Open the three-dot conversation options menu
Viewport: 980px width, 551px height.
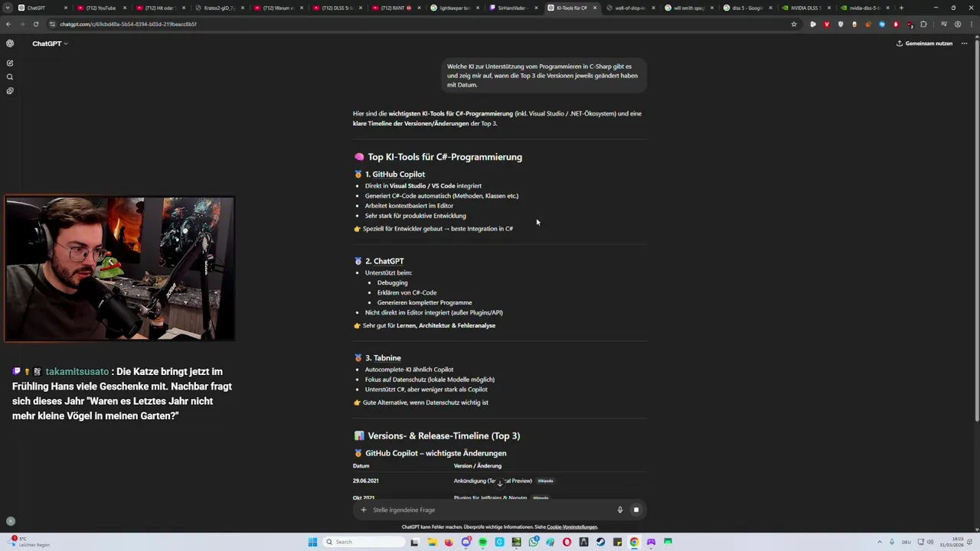click(x=964, y=44)
